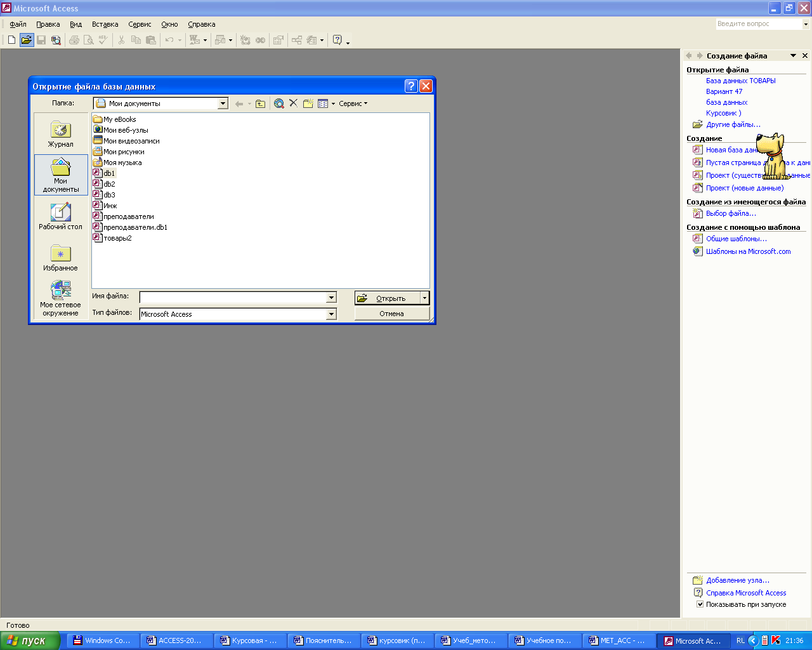Select the Журнал place in sidebar
812x650 pixels.
(x=61, y=134)
